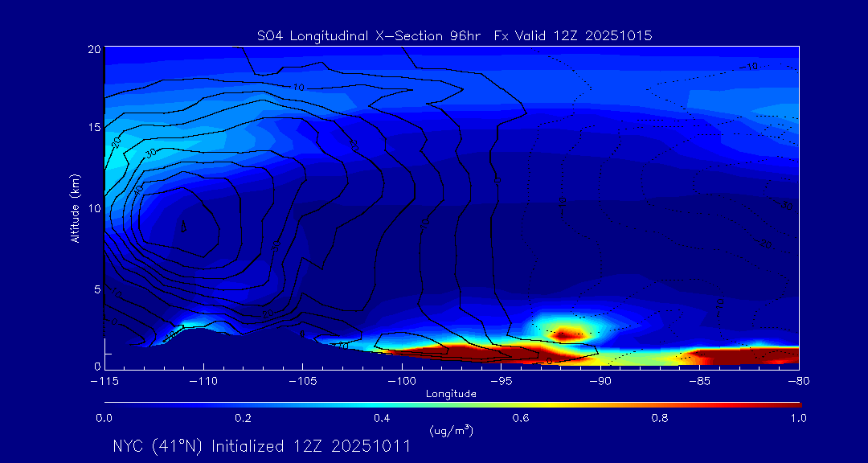
Task: Click the longitude tick label -100
Action: tap(402, 381)
